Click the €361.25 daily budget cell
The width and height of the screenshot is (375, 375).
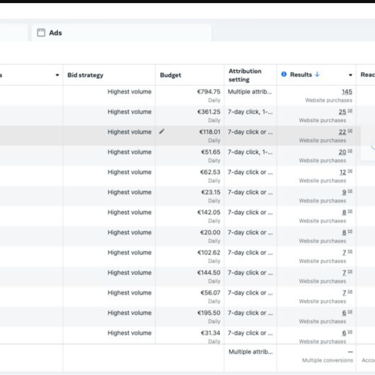tap(190, 116)
